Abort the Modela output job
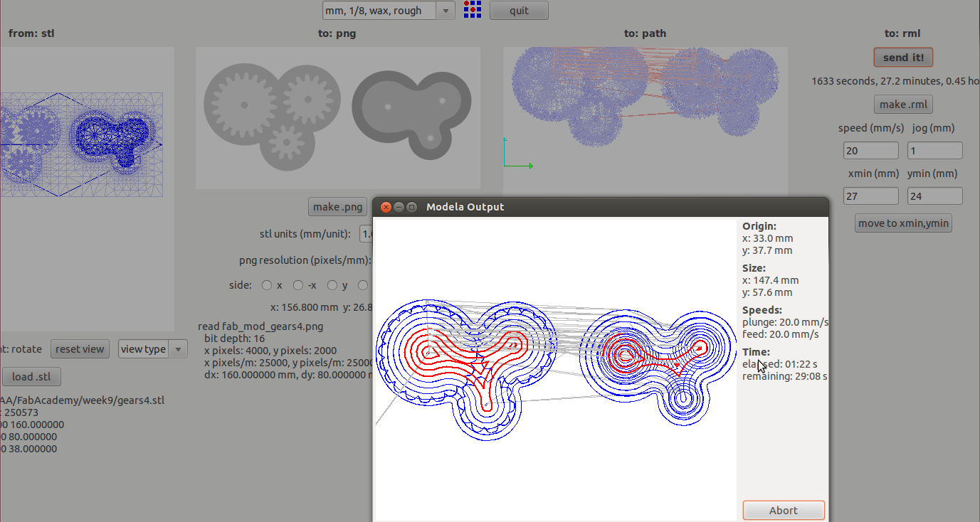This screenshot has height=522, width=980. pos(783,511)
